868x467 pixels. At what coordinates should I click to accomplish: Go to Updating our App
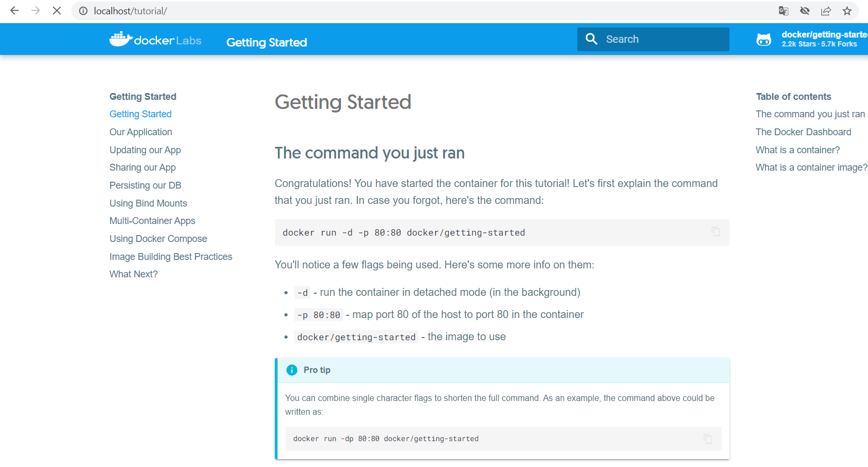tap(145, 150)
